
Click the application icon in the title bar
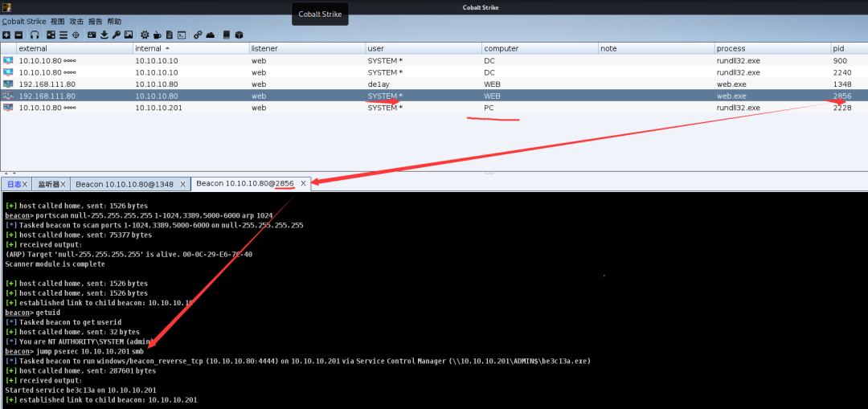point(6,7)
